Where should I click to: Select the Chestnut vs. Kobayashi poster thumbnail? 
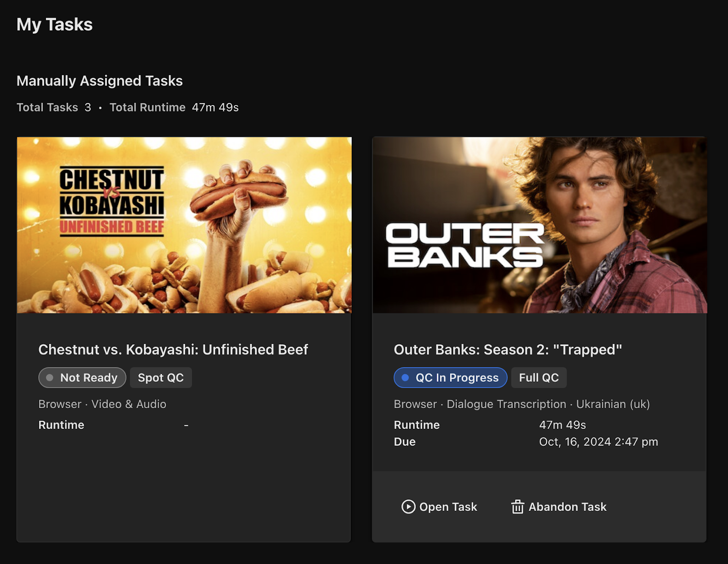point(184,225)
